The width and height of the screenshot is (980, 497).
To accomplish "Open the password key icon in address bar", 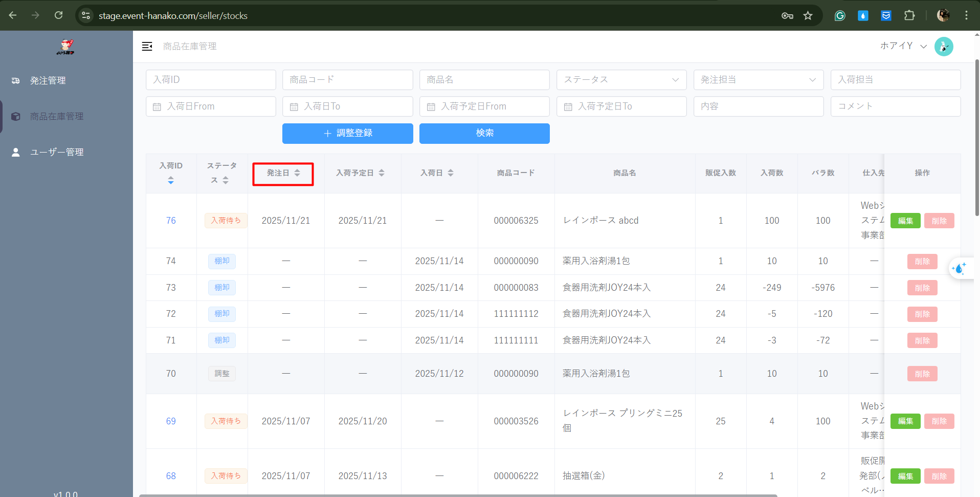I will pos(787,15).
